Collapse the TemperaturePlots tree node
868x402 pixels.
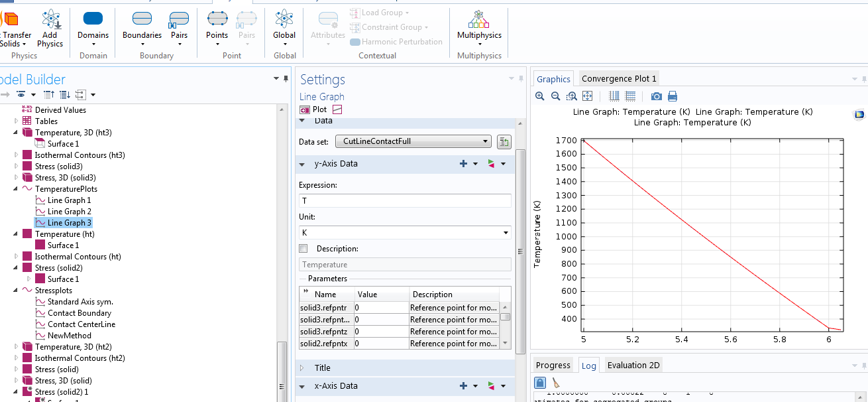point(17,189)
